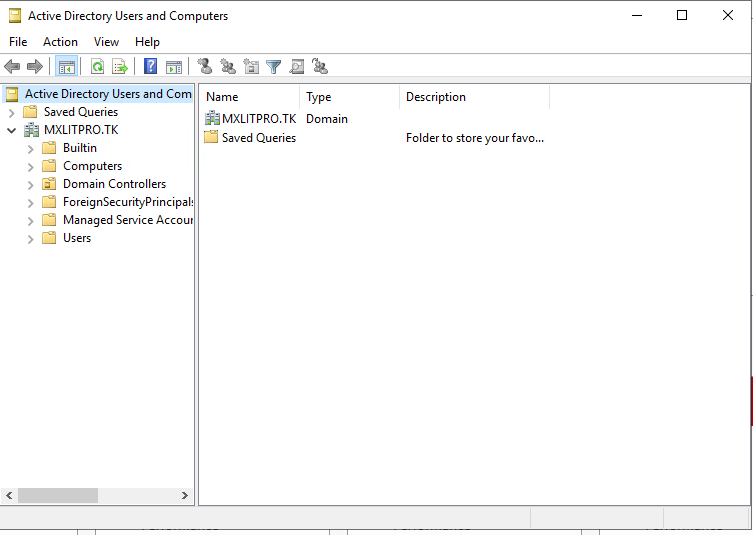The image size is (753, 535).
Task: Expand the Saved Queries tree node
Action: coord(12,112)
